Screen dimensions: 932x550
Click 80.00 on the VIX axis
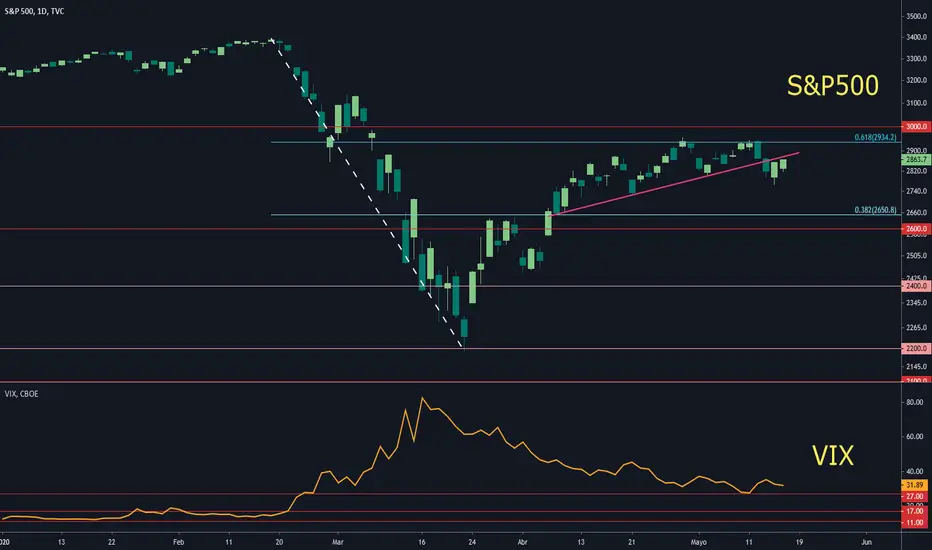(x=915, y=403)
